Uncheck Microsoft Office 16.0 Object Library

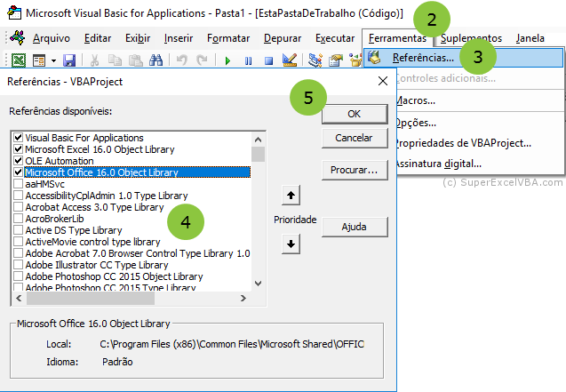click(x=18, y=172)
